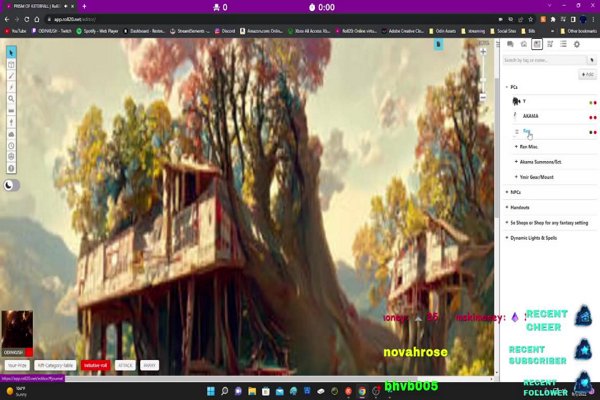600x400 pixels.
Task: Go back with browser back arrow
Action: pyautogui.click(x=7, y=19)
